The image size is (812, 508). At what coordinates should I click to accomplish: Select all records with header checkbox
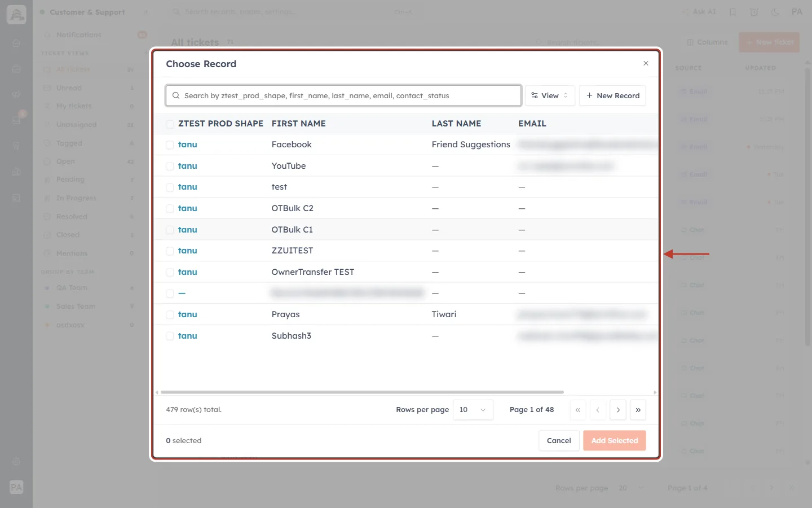pos(170,124)
